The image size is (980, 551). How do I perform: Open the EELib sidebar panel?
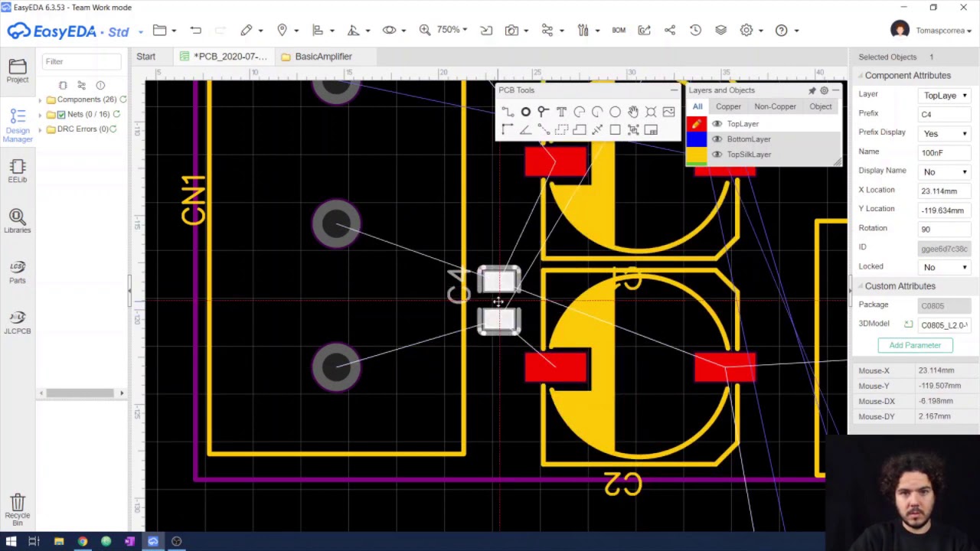(x=18, y=172)
